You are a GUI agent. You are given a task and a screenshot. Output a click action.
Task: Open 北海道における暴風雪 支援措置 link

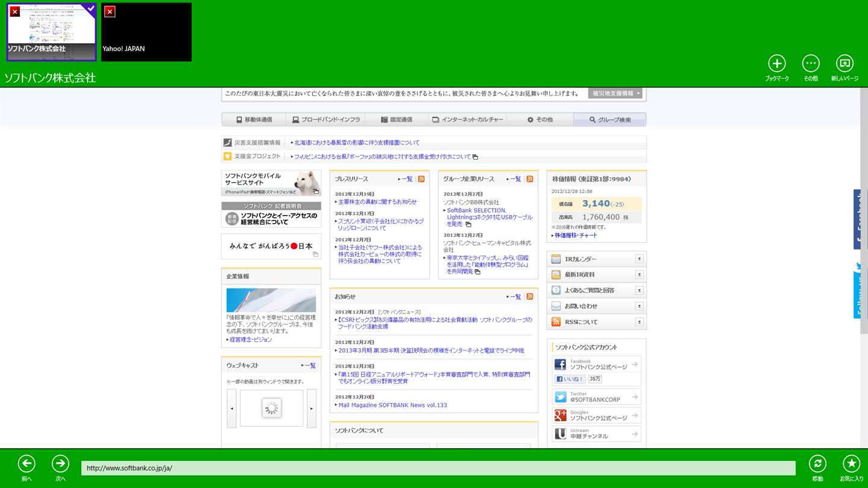click(357, 143)
